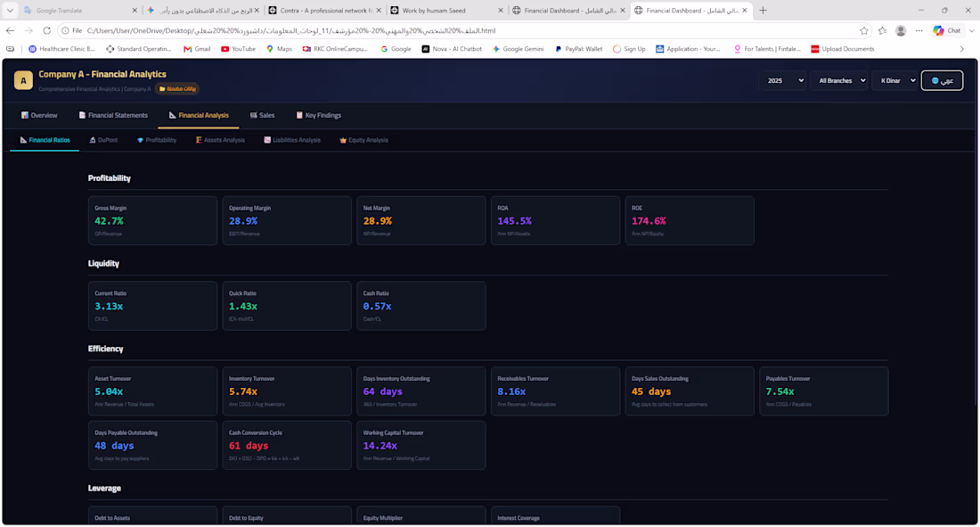980x527 pixels.
Task: Select the Profitability sub-tab
Action: click(x=156, y=140)
